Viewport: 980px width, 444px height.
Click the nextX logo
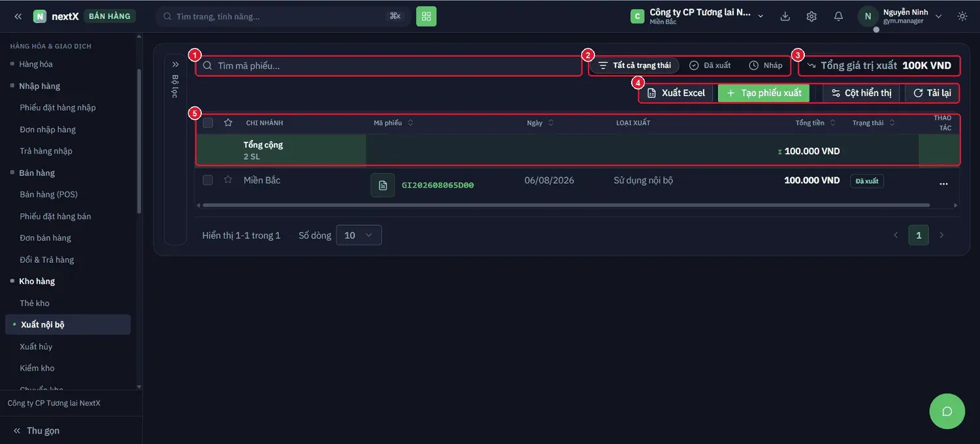pyautogui.click(x=56, y=16)
